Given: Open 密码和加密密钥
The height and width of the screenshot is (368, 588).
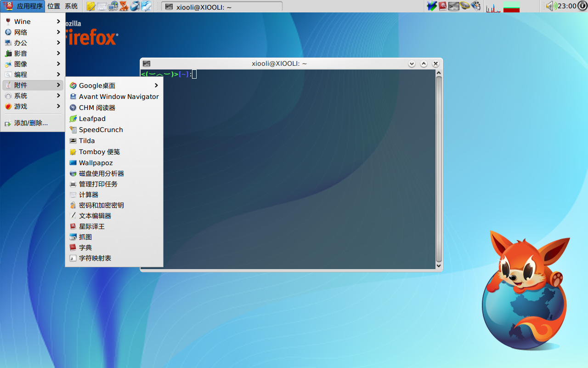Looking at the screenshot, I should point(114,205).
